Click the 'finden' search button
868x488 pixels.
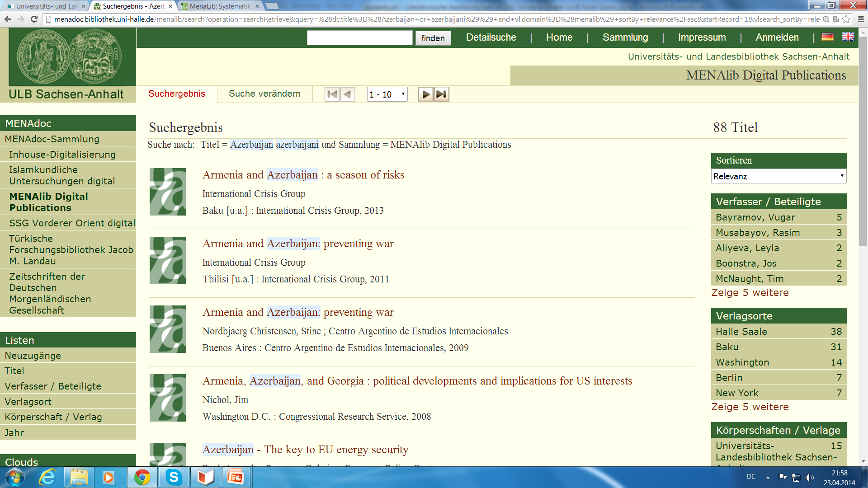click(x=433, y=38)
